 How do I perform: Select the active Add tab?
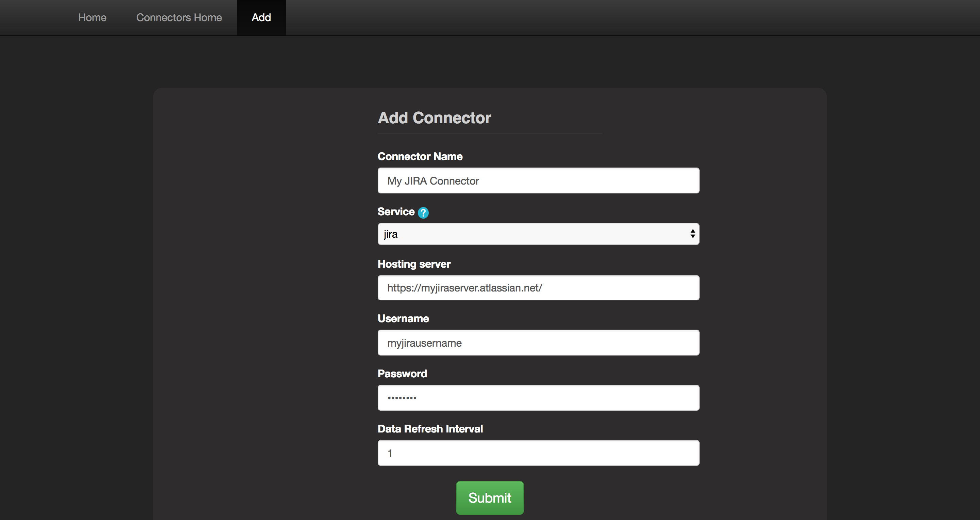coord(261,17)
